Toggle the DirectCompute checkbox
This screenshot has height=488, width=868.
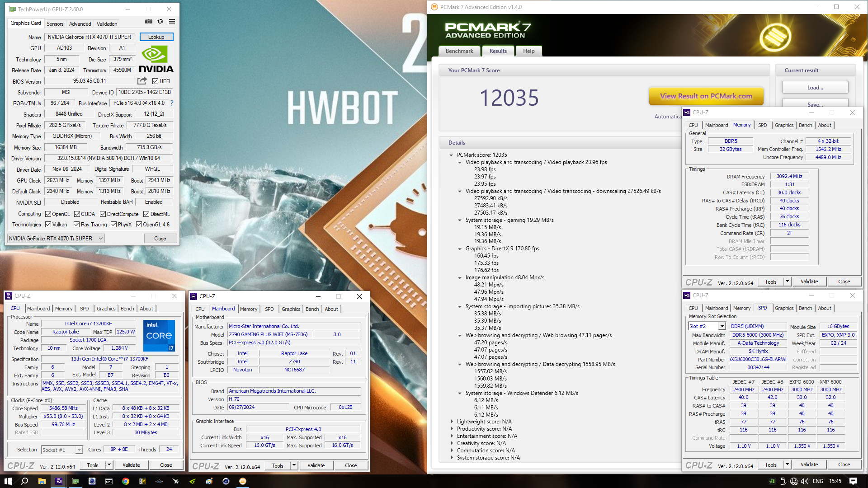(x=103, y=214)
